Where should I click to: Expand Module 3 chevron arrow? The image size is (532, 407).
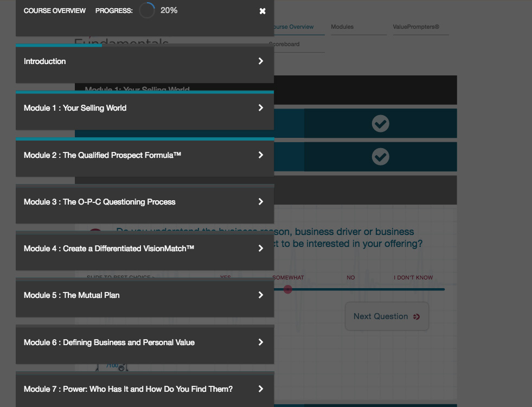(260, 202)
